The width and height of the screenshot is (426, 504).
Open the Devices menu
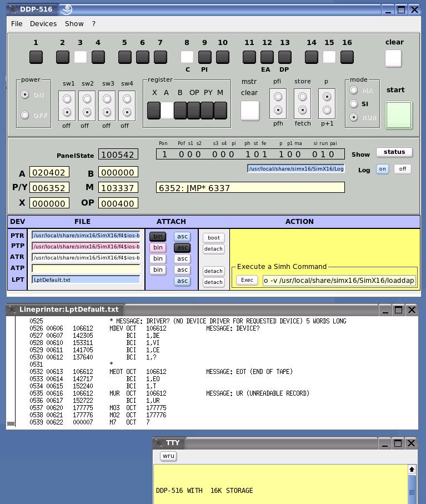pos(43,24)
